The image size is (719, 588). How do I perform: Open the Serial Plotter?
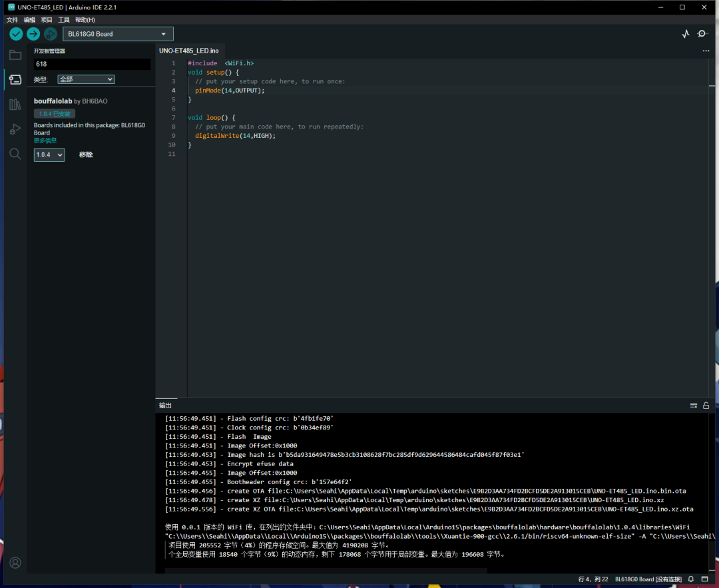pyautogui.click(x=686, y=34)
